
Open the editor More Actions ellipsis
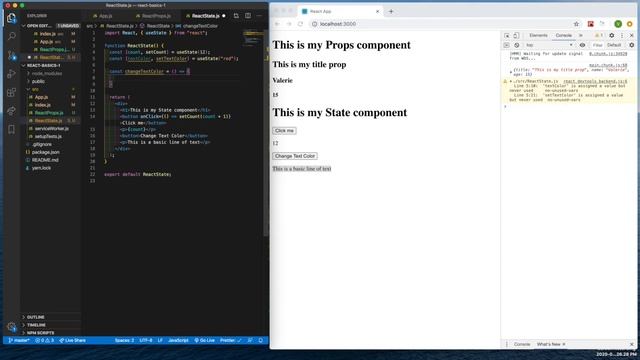(x=259, y=16)
